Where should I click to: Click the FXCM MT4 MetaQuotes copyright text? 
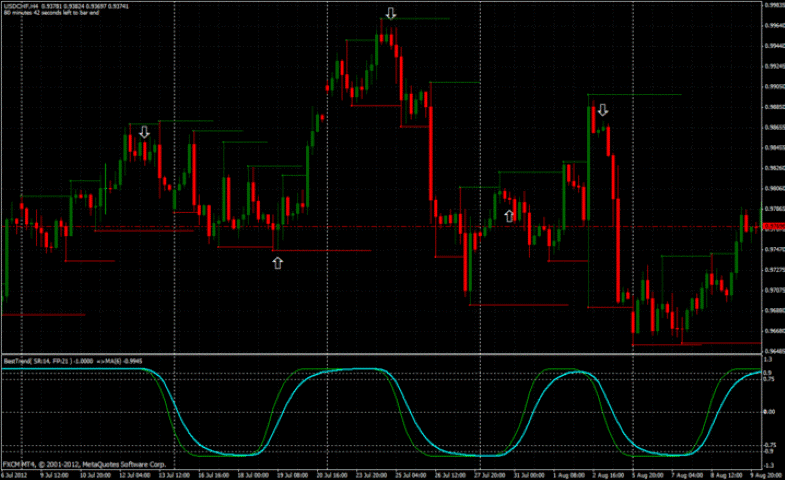pos(84,464)
